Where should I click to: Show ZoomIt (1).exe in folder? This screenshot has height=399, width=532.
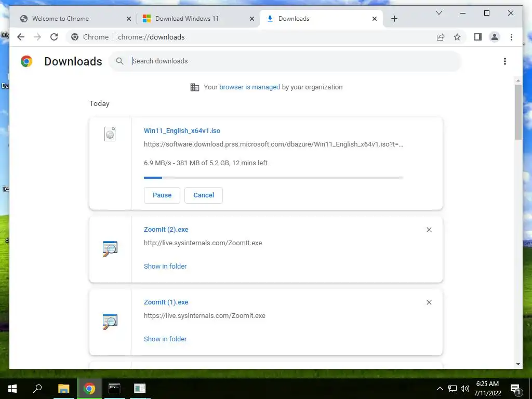click(165, 339)
